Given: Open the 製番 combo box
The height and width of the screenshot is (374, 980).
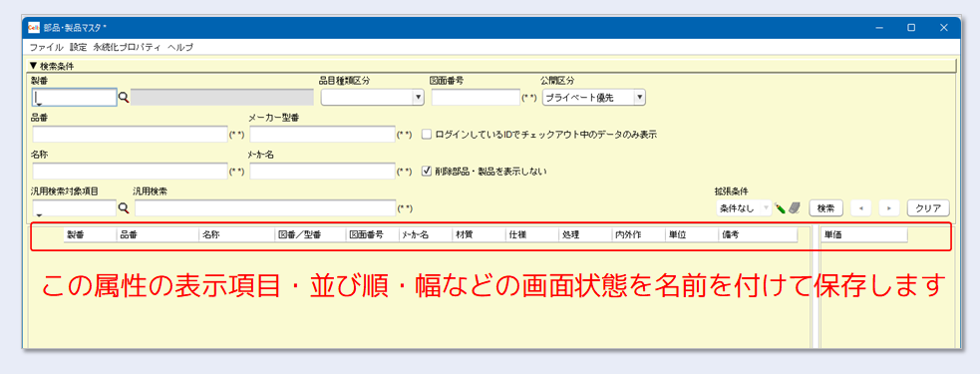Looking at the screenshot, I should [75, 98].
